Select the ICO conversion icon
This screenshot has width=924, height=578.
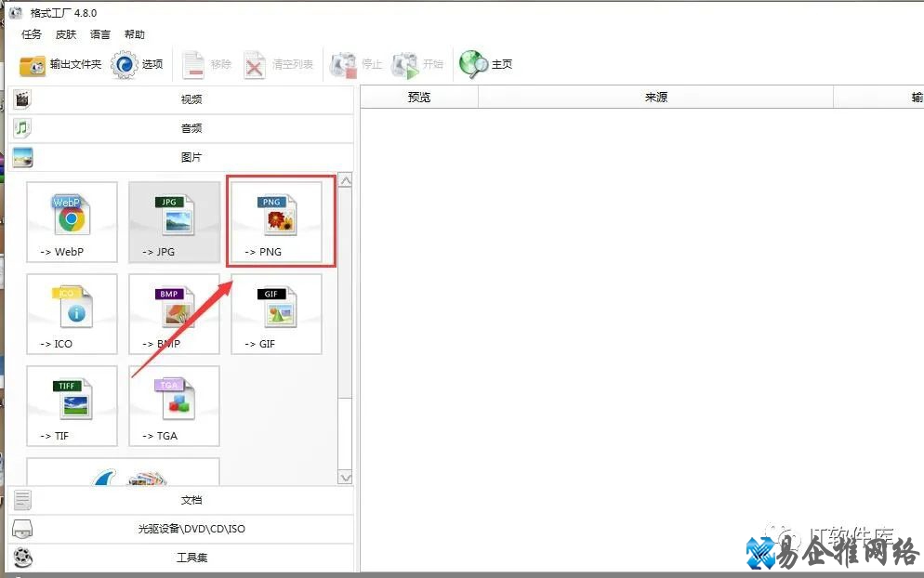(72, 313)
